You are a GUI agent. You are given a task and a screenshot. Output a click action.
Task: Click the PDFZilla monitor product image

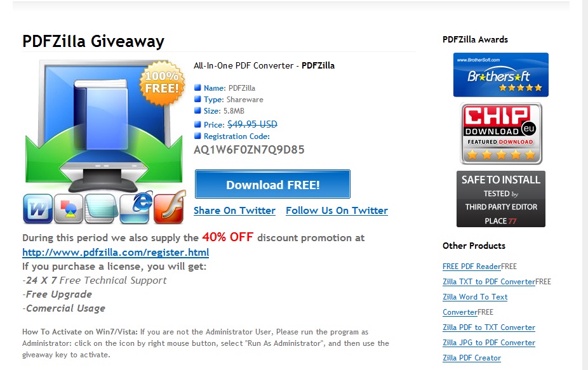click(x=104, y=126)
